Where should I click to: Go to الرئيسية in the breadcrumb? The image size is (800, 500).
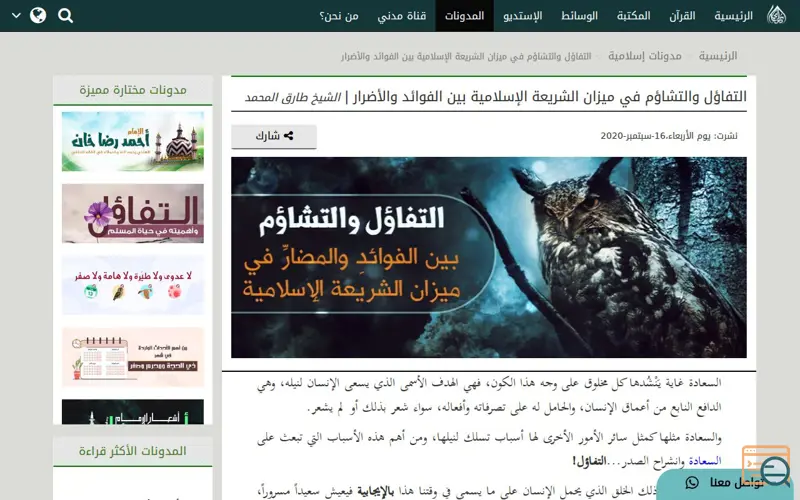[718, 56]
